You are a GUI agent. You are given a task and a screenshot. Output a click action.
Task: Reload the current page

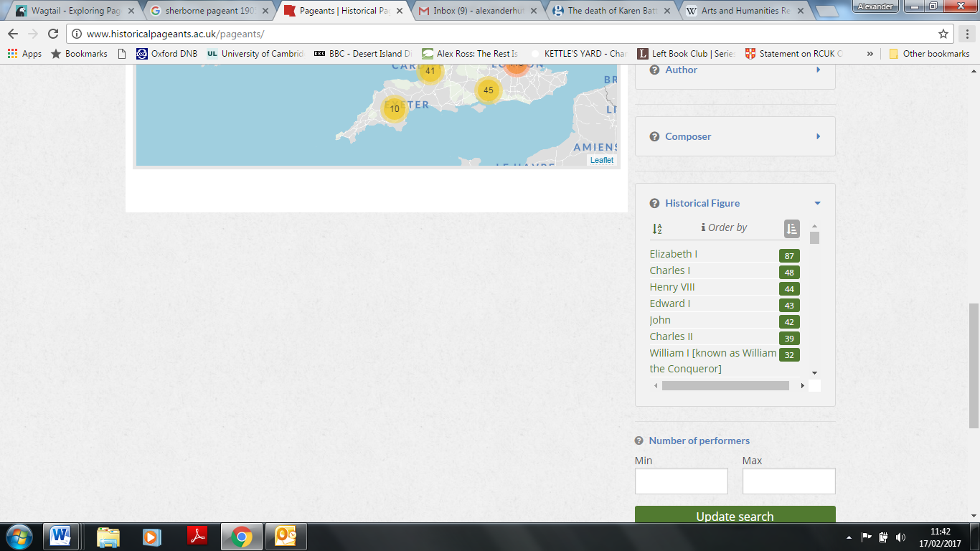(52, 34)
